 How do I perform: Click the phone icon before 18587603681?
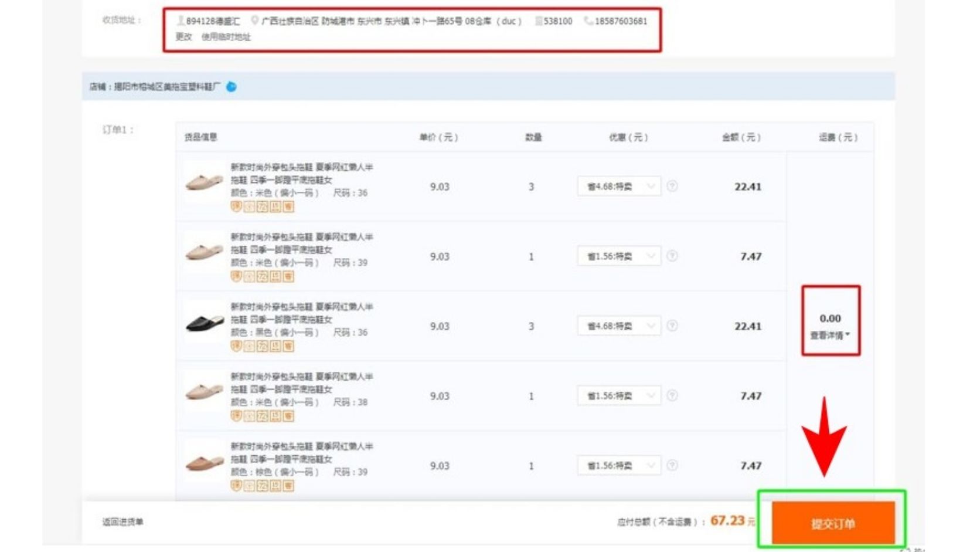(x=588, y=21)
